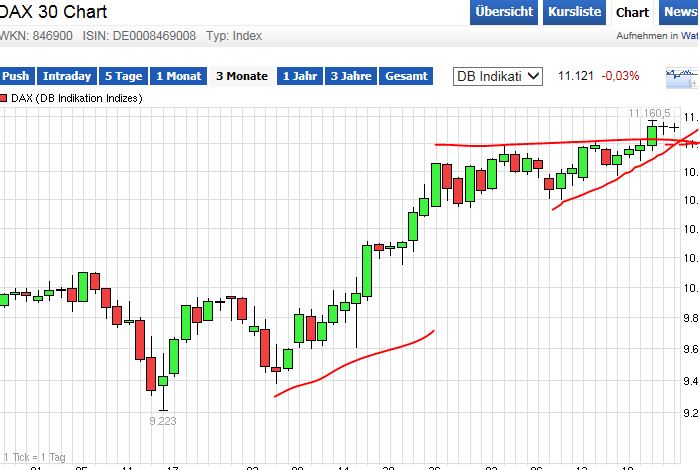Image resolution: width=700 pixels, height=470 pixels.
Task: Show the Intraday chart range
Action: point(67,76)
